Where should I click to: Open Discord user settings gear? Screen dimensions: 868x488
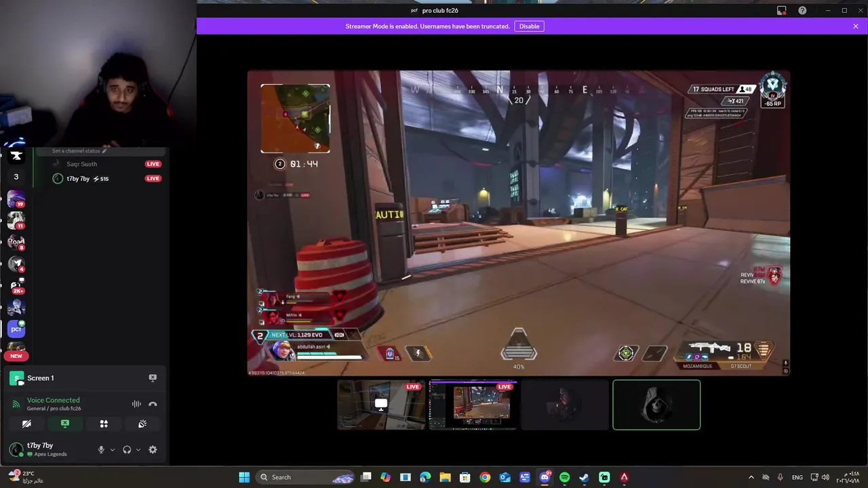pyautogui.click(x=153, y=449)
